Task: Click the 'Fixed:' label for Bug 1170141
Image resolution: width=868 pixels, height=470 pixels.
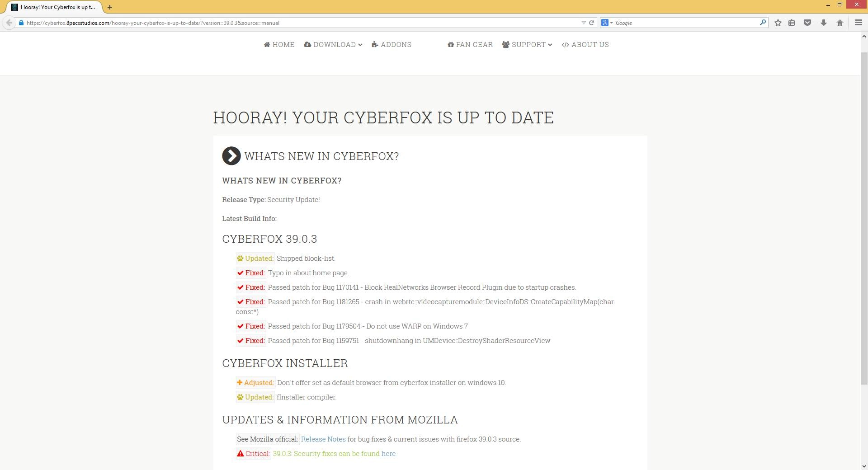Action: click(251, 287)
